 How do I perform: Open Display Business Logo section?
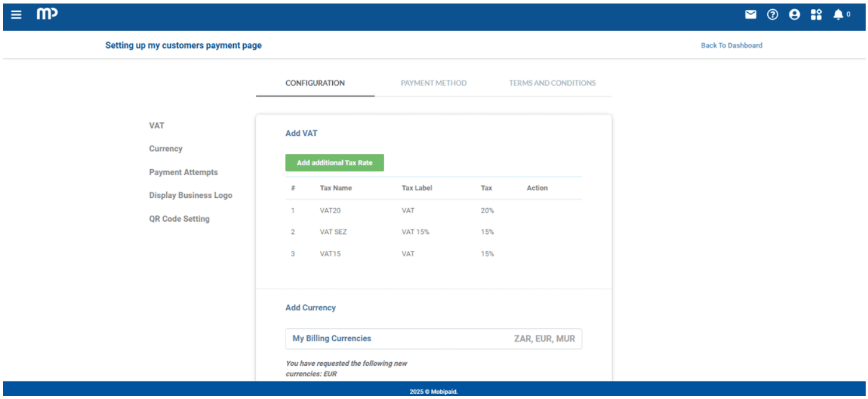click(191, 195)
